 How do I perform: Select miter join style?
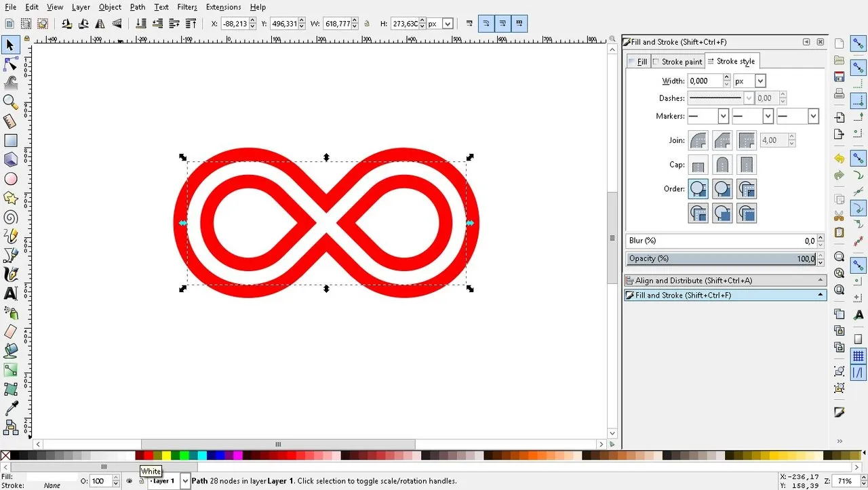(x=747, y=140)
